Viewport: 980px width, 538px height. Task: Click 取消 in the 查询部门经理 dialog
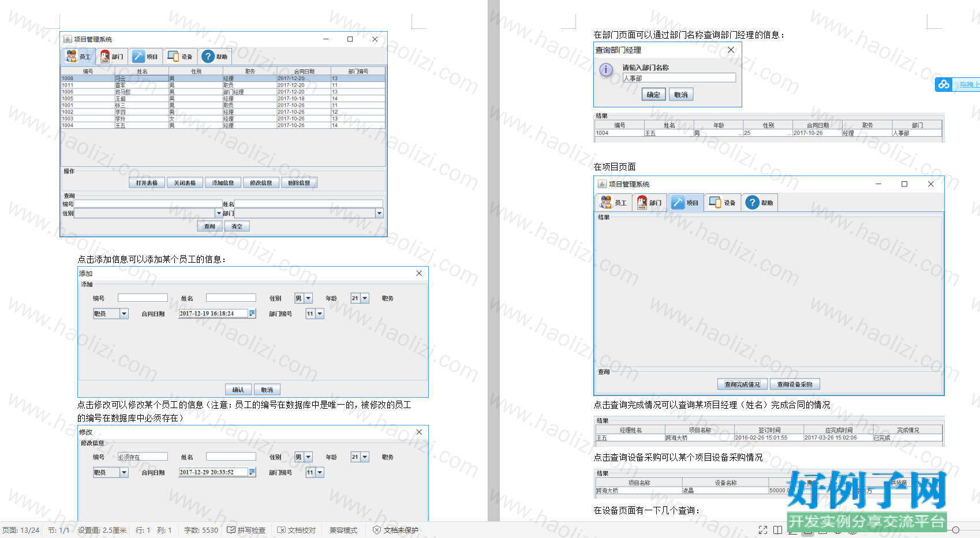tap(681, 95)
